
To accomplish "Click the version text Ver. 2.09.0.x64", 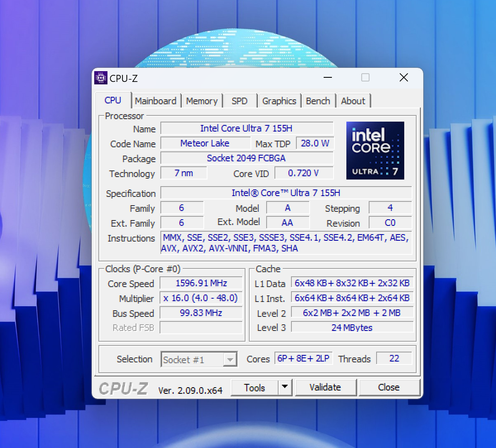I will tap(191, 390).
